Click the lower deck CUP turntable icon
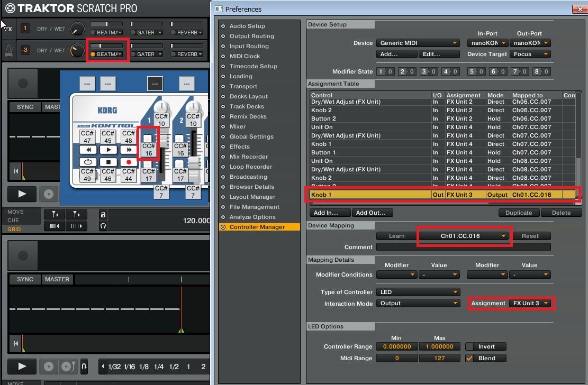The width and height of the screenshot is (588, 385). pyautogui.click(x=68, y=366)
